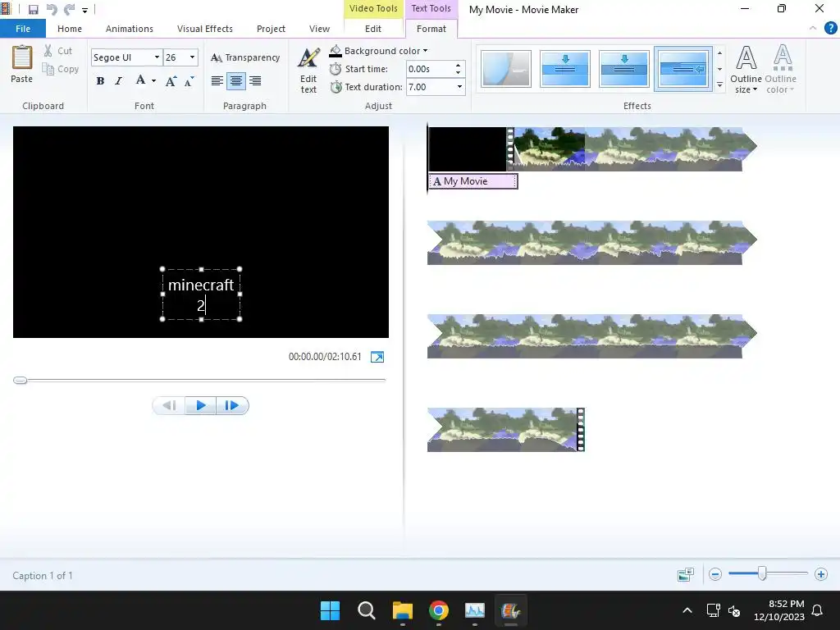Select the second text effect with down arrow
The width and height of the screenshot is (840, 630).
pos(564,69)
